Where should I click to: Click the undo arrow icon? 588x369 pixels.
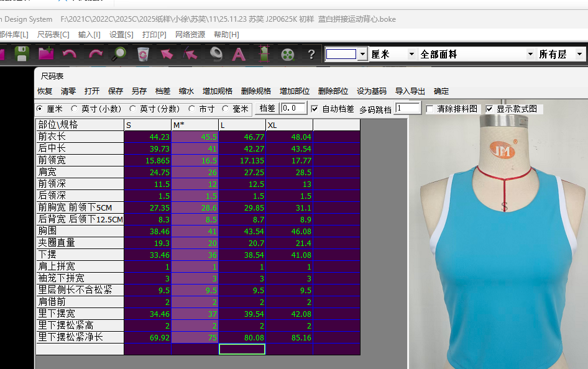tap(69, 55)
